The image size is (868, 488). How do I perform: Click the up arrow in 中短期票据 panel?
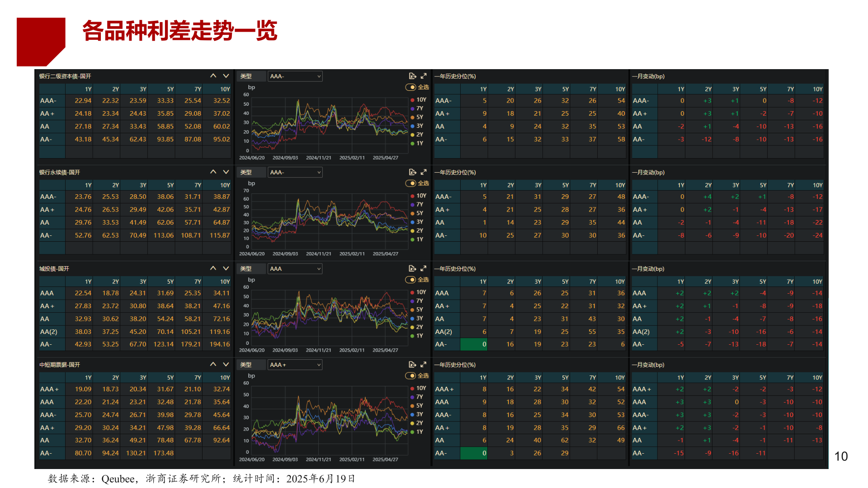coord(213,364)
